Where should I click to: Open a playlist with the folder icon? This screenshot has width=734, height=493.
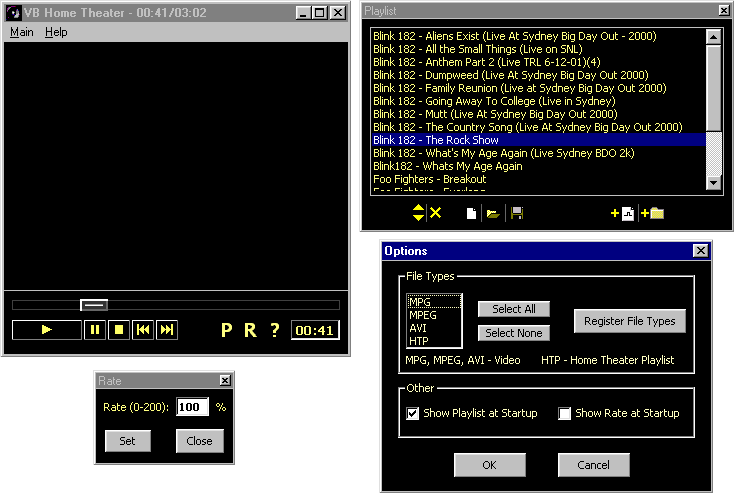(x=492, y=213)
